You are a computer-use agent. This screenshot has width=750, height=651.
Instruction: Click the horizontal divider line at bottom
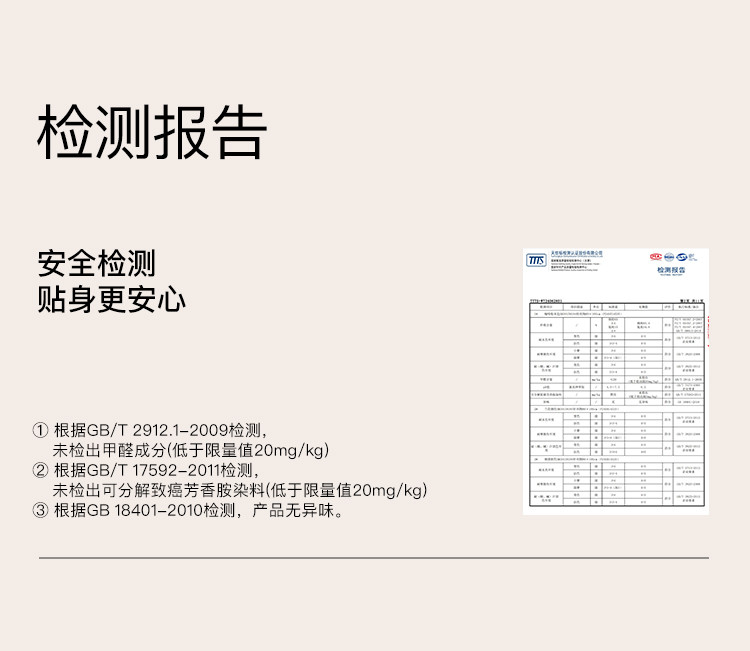click(374, 557)
